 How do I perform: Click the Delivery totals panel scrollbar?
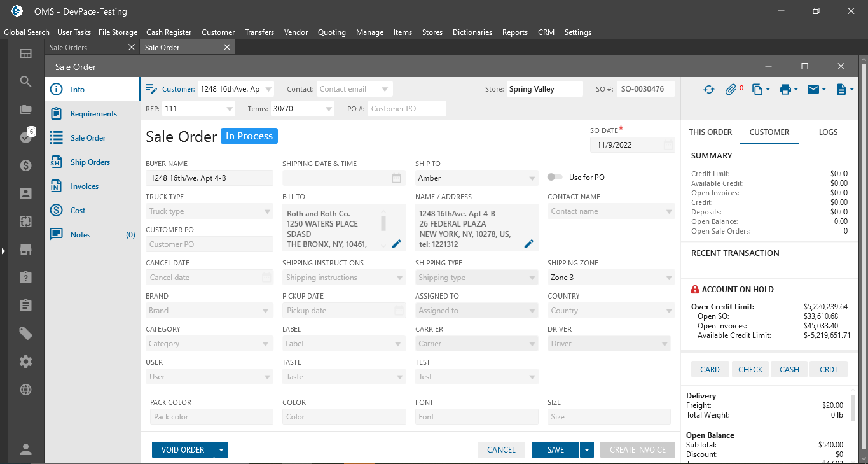point(853,407)
